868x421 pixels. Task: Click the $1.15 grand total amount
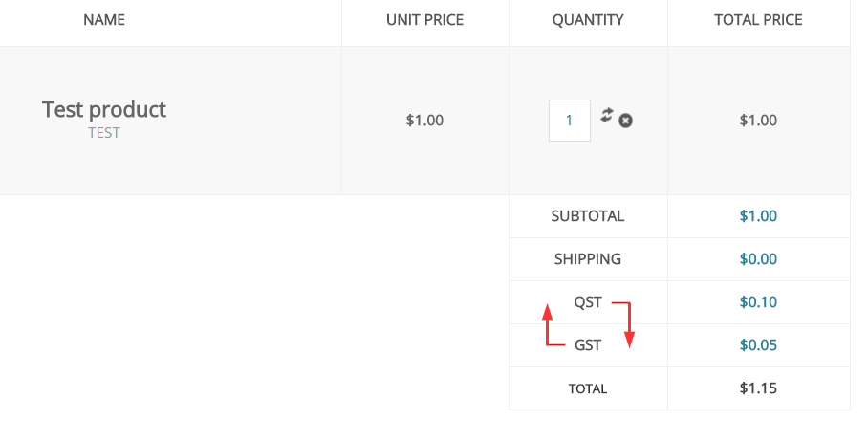pos(758,388)
